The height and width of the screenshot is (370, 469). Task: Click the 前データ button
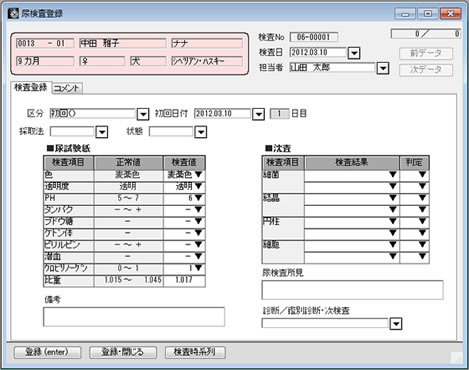click(x=426, y=53)
